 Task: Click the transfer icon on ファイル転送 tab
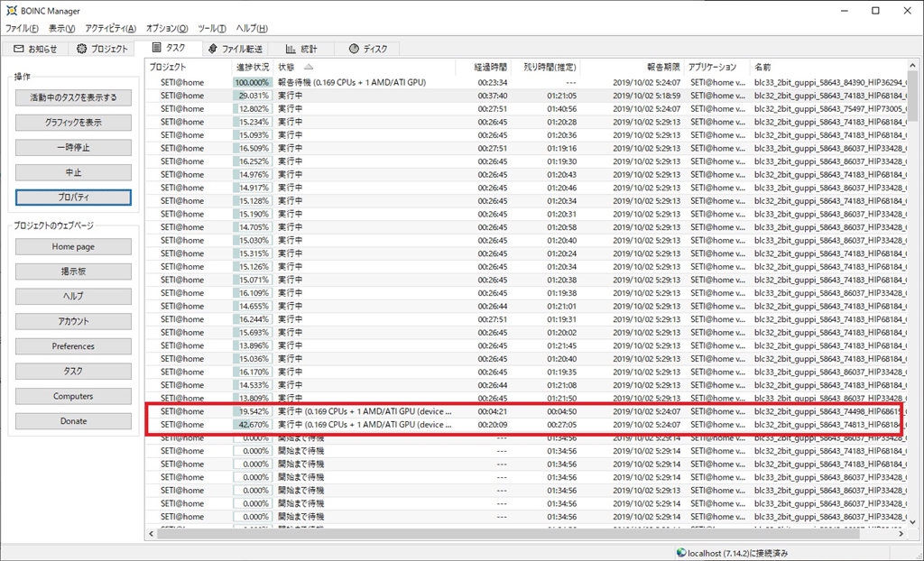coord(212,49)
